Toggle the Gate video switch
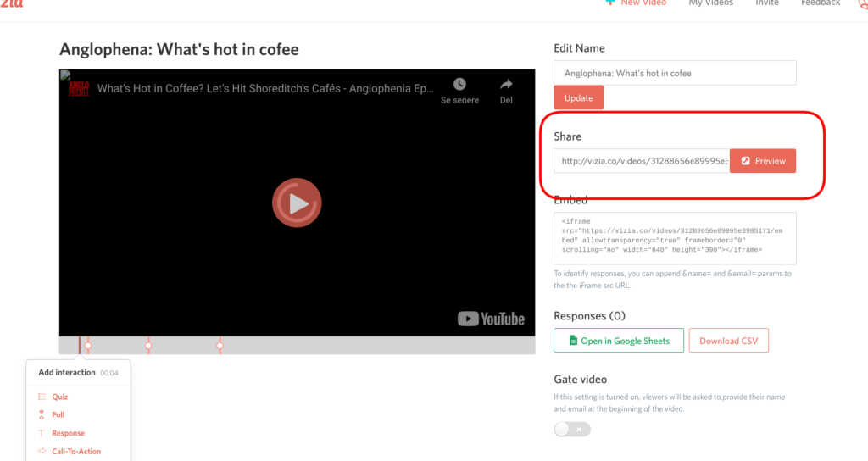 572,430
